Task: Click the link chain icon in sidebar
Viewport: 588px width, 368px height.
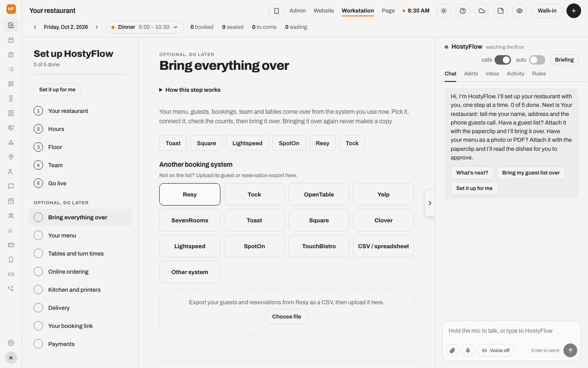Action: pyautogui.click(x=11, y=274)
